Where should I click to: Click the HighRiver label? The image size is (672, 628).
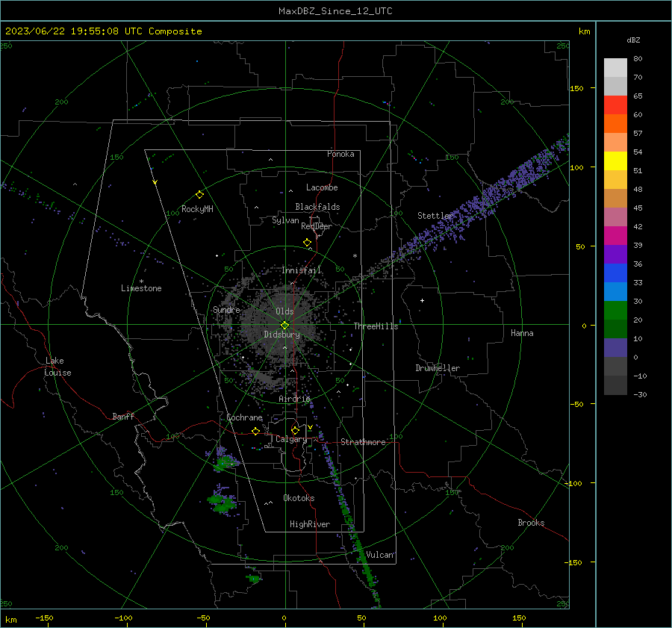pyautogui.click(x=310, y=524)
